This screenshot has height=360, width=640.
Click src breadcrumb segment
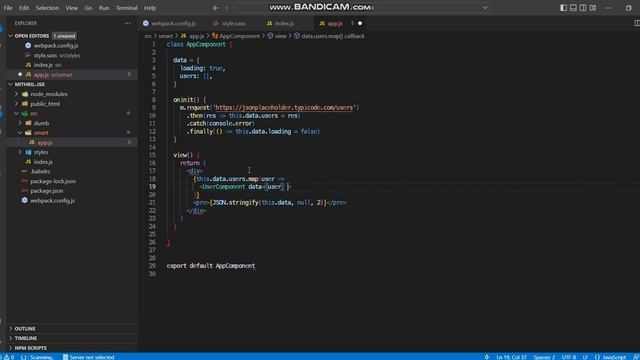click(x=148, y=36)
